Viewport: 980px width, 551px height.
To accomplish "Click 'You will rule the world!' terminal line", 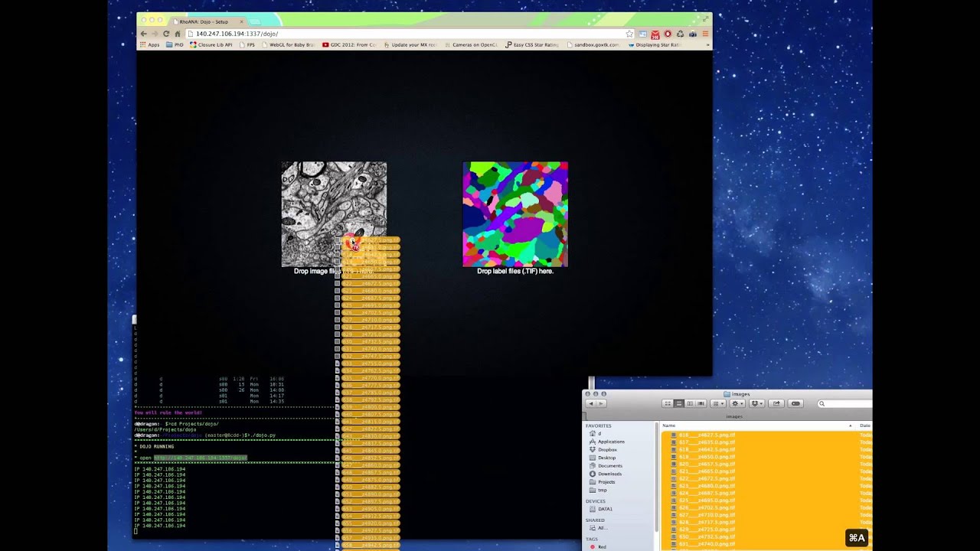I will tap(168, 412).
